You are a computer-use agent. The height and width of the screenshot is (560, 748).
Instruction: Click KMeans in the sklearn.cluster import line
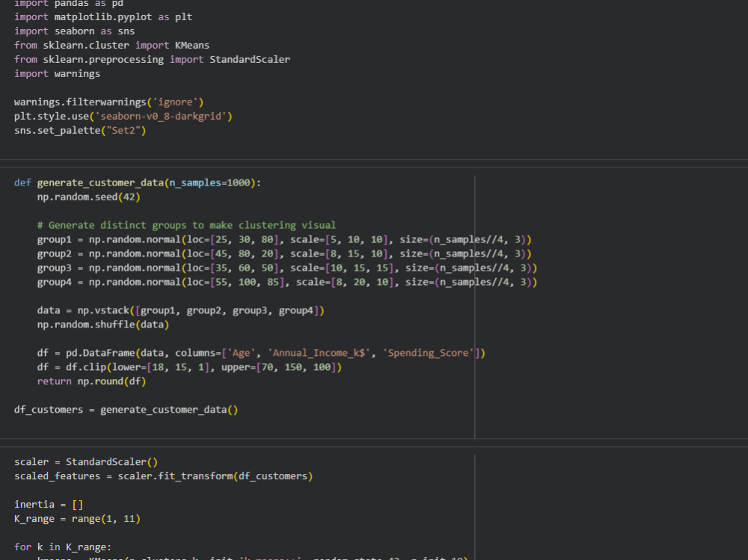pos(192,46)
